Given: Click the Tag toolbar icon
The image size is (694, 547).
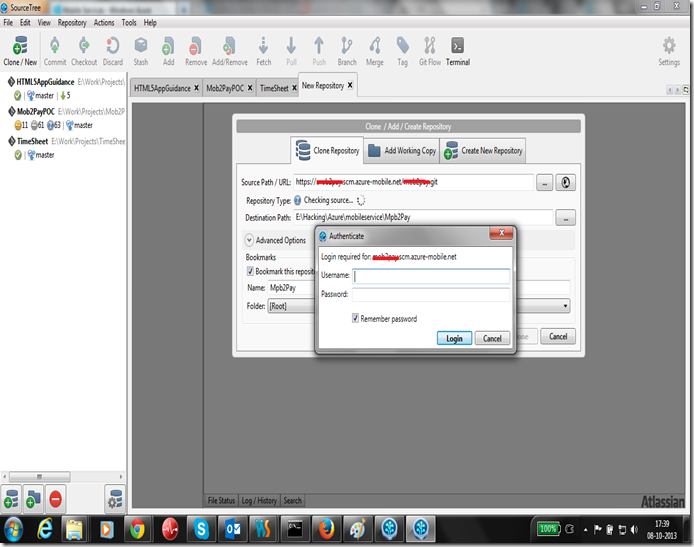Looking at the screenshot, I should point(402,50).
